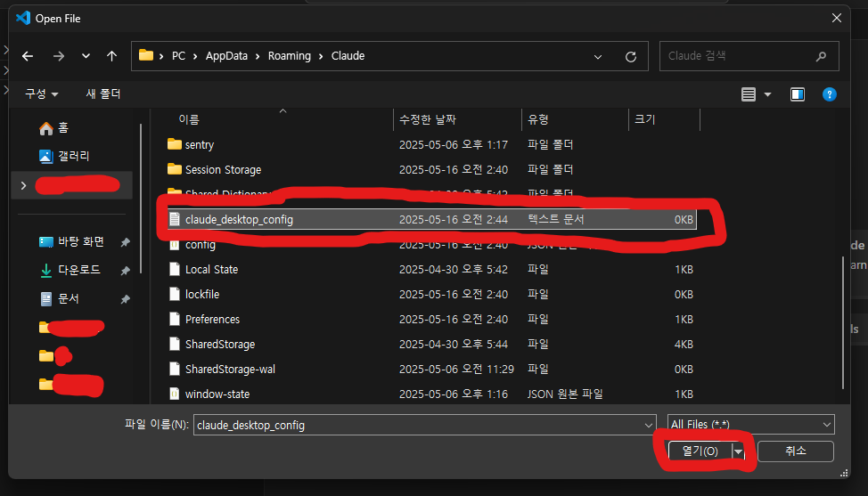Click the 열기(O) open button

click(700, 451)
